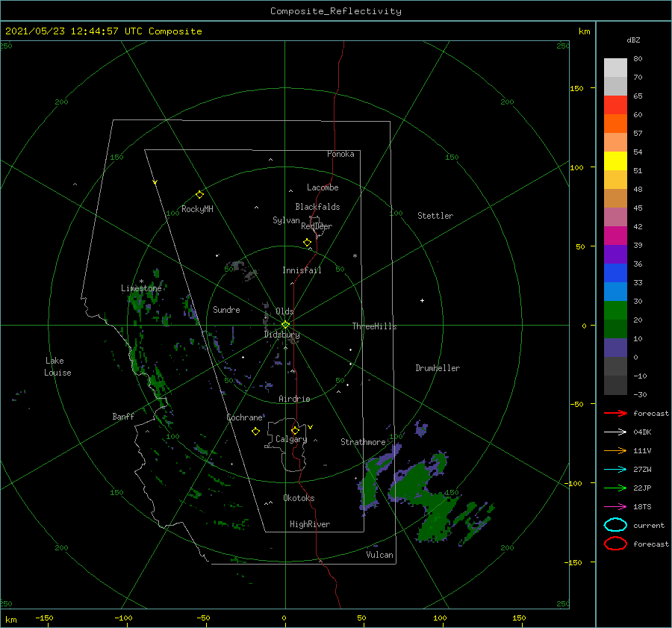Select the red swatch below 65 dBZ
This screenshot has height=628, width=672.
click(x=615, y=105)
